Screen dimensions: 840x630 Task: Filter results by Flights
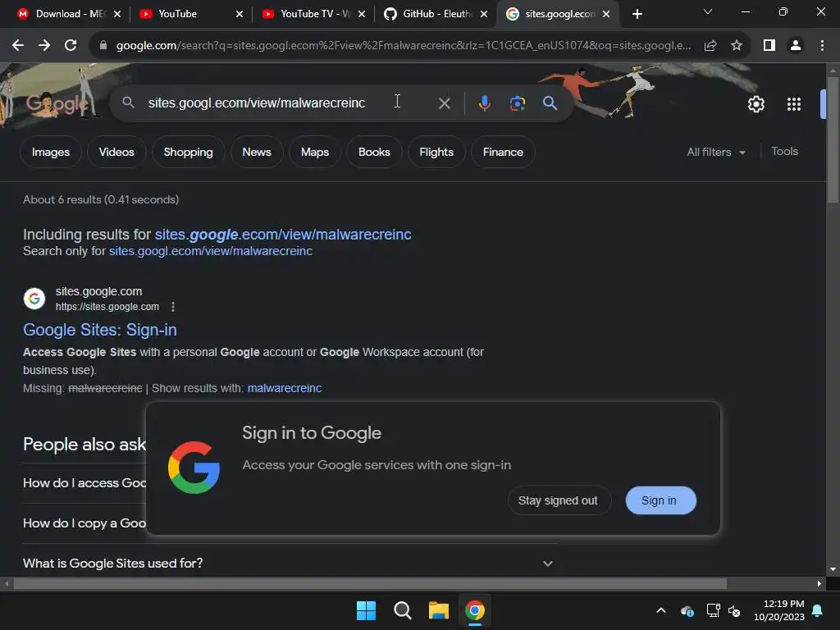point(436,152)
